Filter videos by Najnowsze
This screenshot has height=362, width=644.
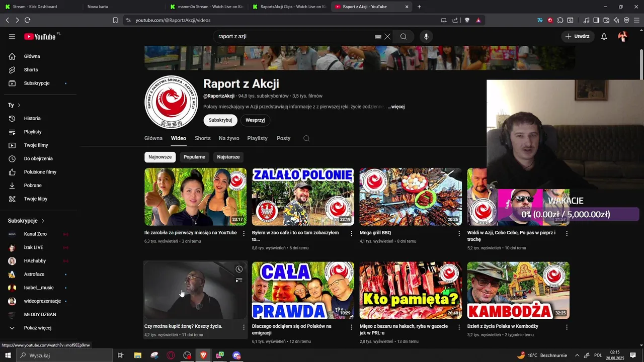coord(160,157)
